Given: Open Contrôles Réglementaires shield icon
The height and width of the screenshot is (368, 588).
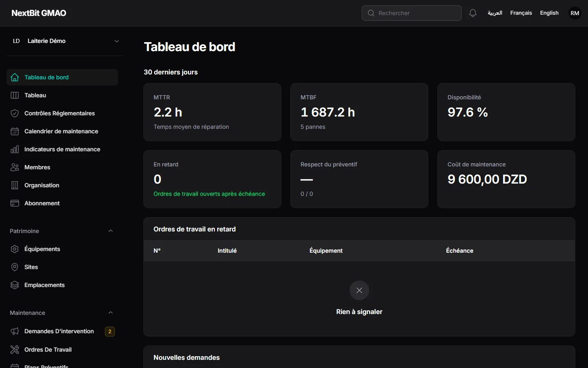Looking at the screenshot, I should 15,113.
